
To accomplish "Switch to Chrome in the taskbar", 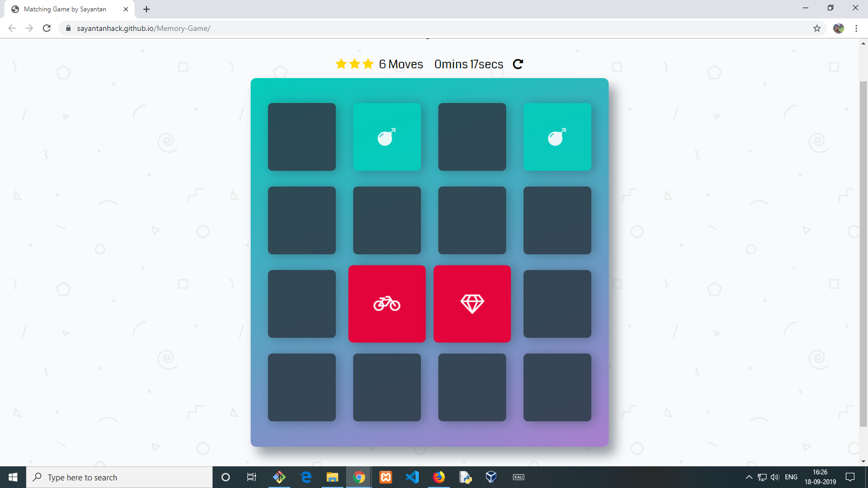I will click(359, 477).
